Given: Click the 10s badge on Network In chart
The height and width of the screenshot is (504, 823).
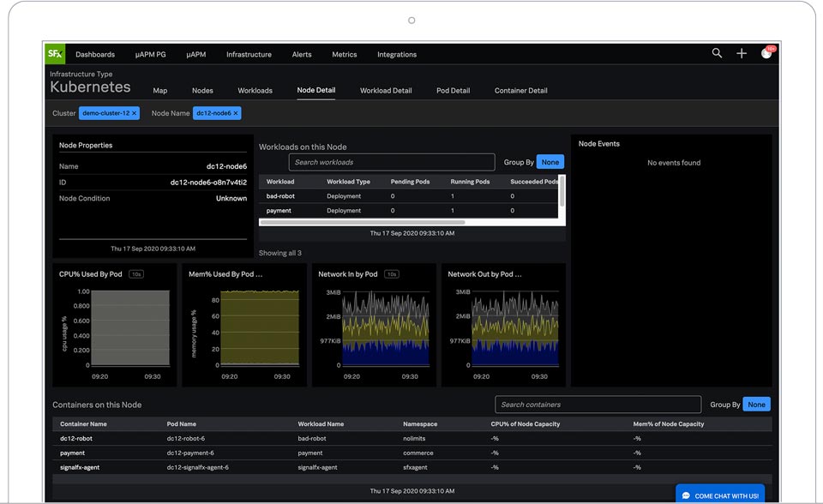Looking at the screenshot, I should [392, 274].
